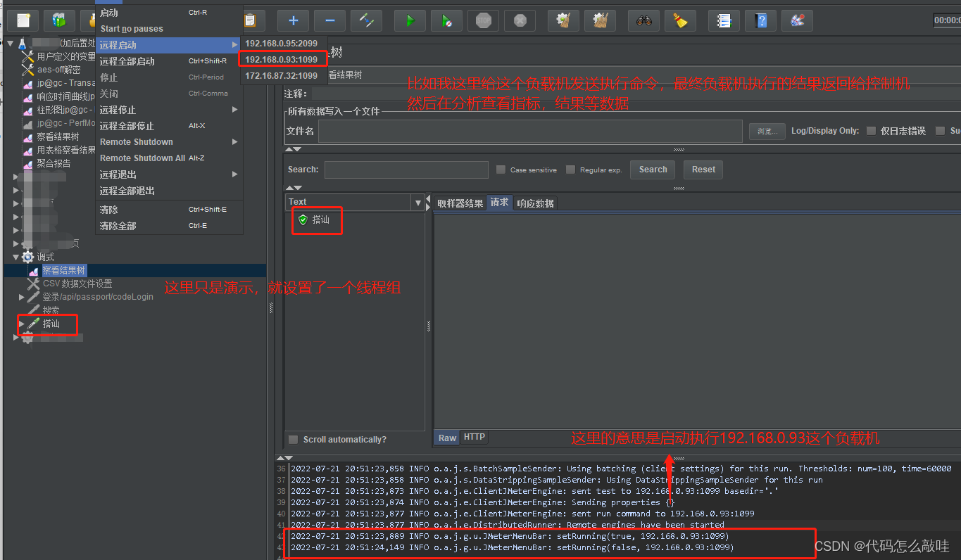Select the Start no pauses toolbar icon
This screenshot has width=961, height=560.
point(446,20)
